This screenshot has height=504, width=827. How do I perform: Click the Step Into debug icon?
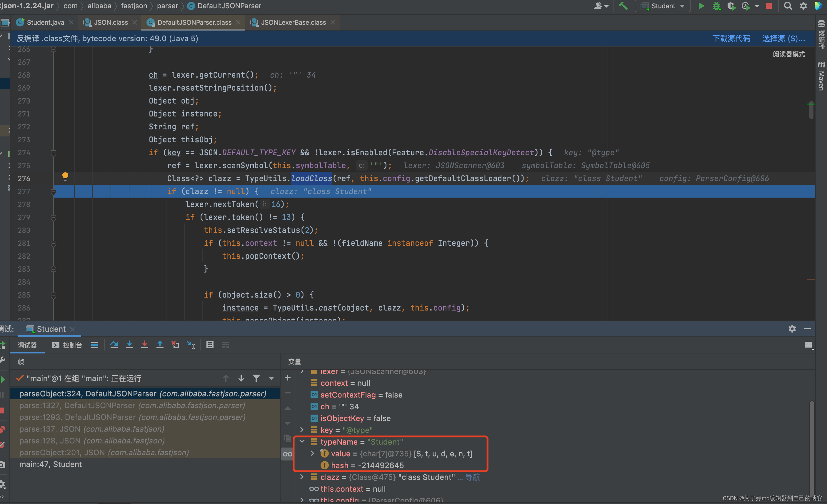click(x=129, y=345)
